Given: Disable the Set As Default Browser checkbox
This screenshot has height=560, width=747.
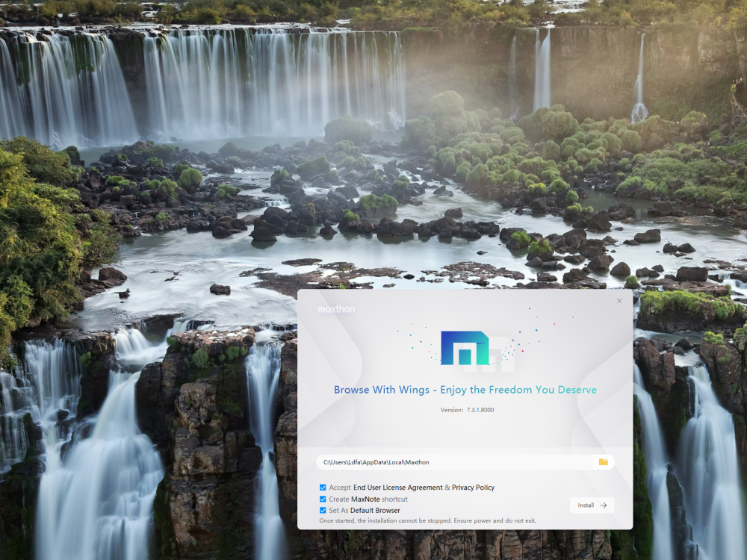Looking at the screenshot, I should coord(323,511).
